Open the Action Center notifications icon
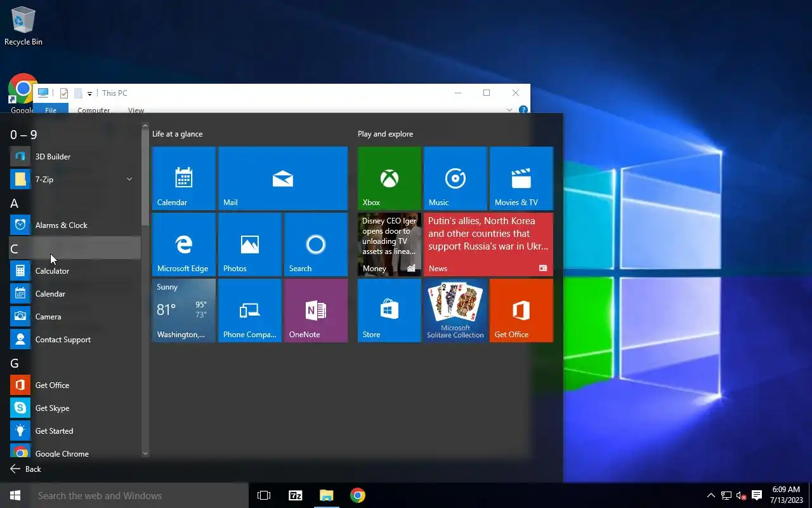812x508 pixels. 757,495
